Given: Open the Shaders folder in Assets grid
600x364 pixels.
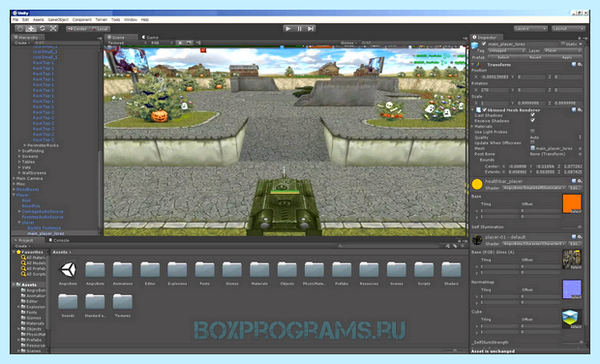Looking at the screenshot, I should (x=451, y=273).
